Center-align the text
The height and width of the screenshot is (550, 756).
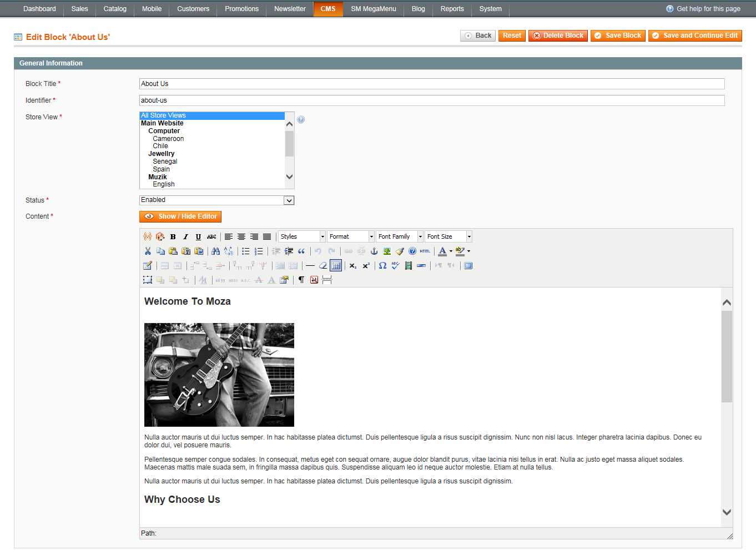pyautogui.click(x=241, y=236)
